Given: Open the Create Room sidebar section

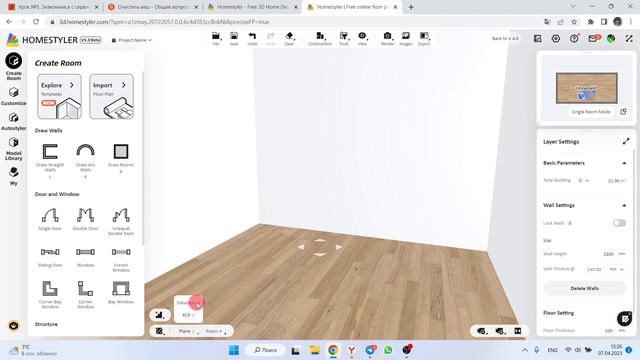Looking at the screenshot, I should click(x=13, y=66).
